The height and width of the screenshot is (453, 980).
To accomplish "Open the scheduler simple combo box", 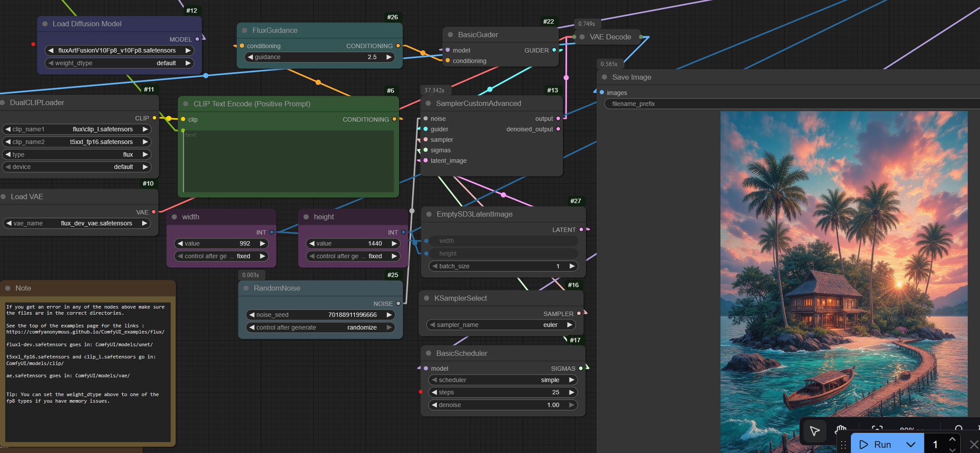I will click(502, 380).
